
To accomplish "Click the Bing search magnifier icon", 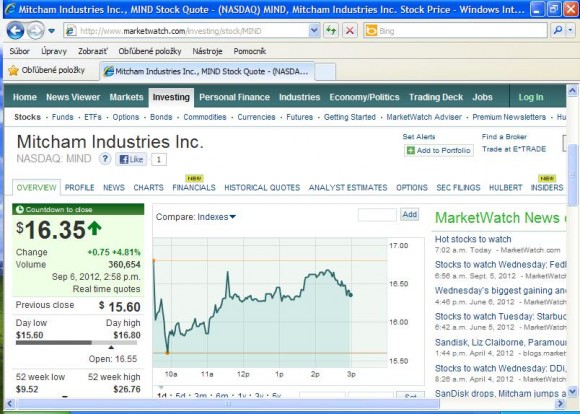I will 558,30.
